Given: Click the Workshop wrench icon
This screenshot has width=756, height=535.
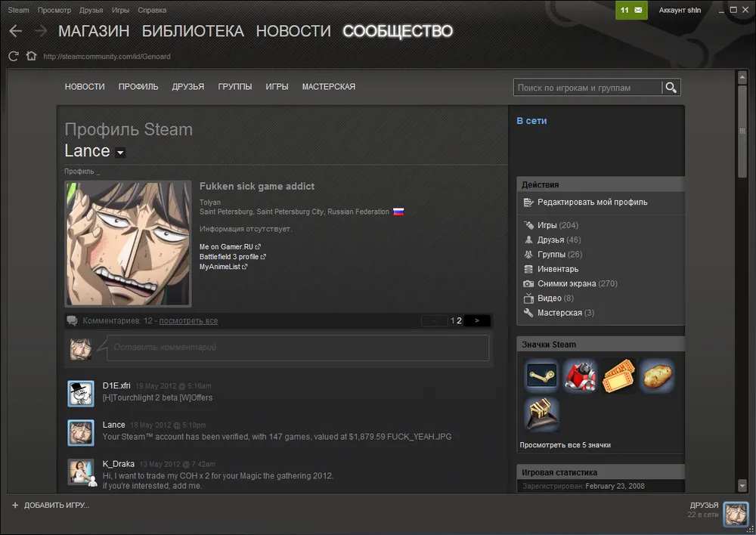Looking at the screenshot, I should coord(528,313).
